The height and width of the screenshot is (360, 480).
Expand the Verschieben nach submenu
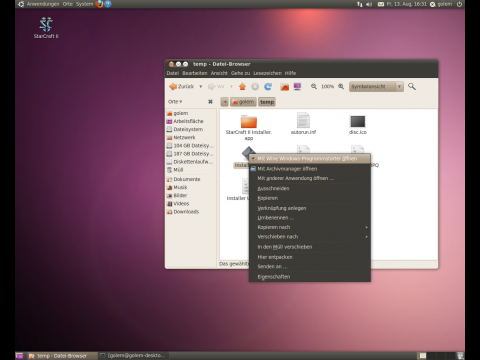click(x=310, y=237)
